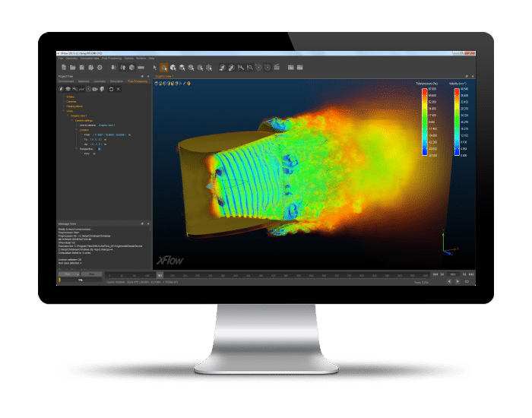
Task: Switch to the Simulation tab
Action: tap(116, 81)
